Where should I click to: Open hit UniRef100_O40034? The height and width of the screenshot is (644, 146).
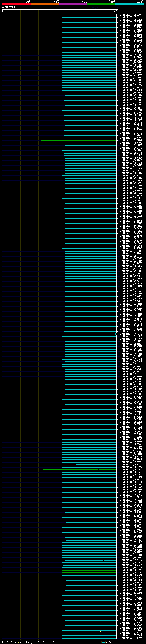tap(131, 324)
